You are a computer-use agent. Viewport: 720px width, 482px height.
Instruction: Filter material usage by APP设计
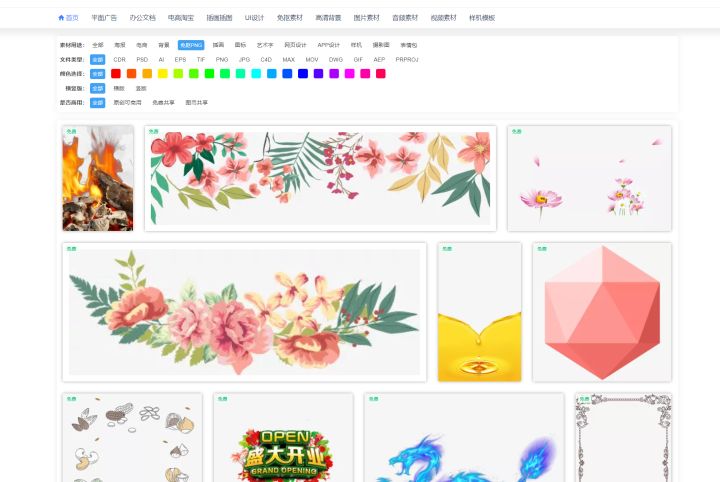click(x=329, y=45)
